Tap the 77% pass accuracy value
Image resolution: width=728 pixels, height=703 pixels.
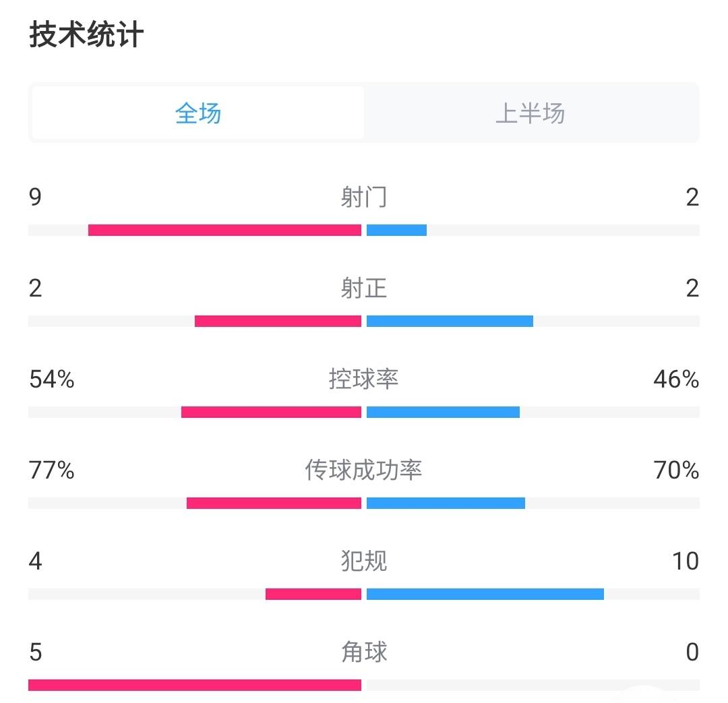click(x=52, y=470)
